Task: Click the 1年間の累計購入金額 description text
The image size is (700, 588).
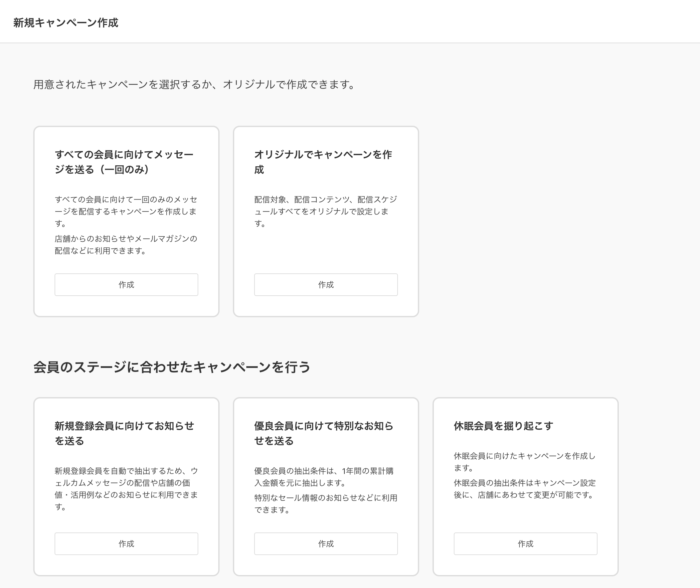Action: (323, 477)
